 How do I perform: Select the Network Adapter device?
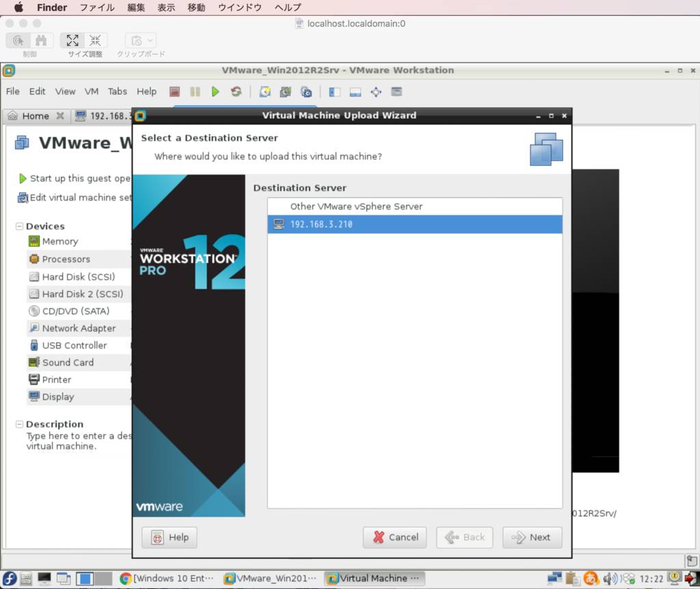pyautogui.click(x=79, y=328)
